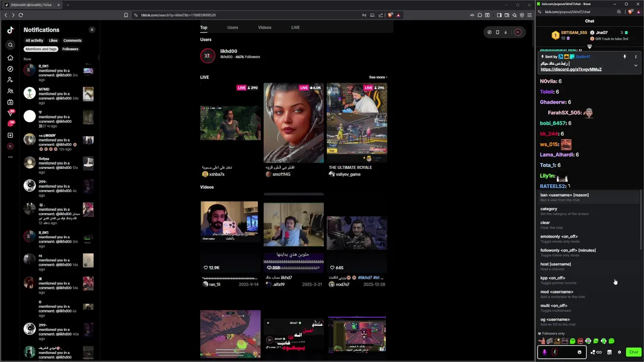Open the LIVE icon in TikTok sidebar
644x362 pixels.
10,102
